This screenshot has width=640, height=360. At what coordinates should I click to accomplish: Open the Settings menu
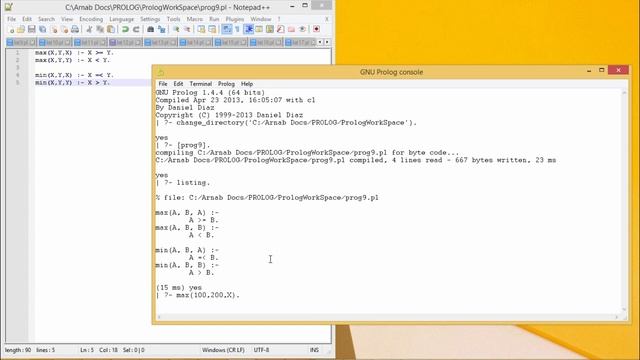[150, 19]
